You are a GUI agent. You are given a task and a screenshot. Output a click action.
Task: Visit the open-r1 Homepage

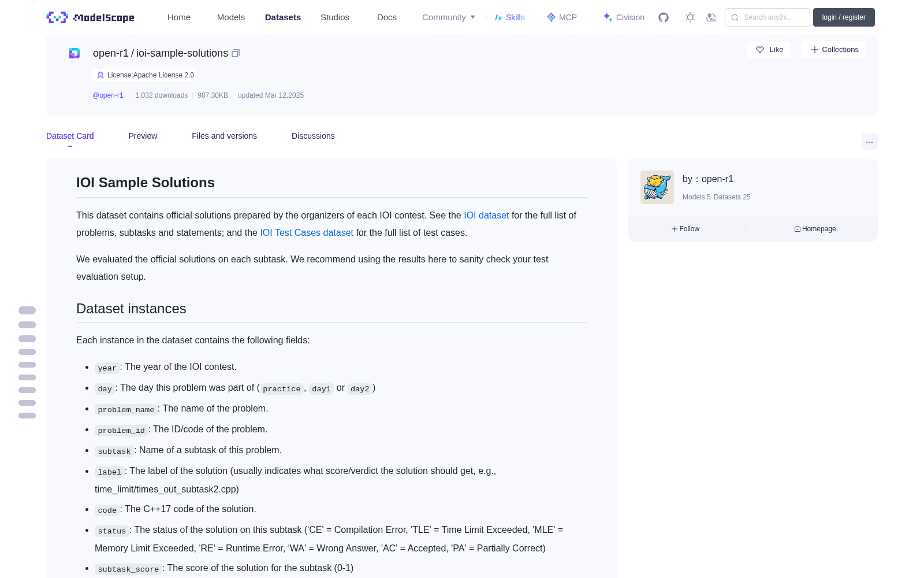click(815, 229)
